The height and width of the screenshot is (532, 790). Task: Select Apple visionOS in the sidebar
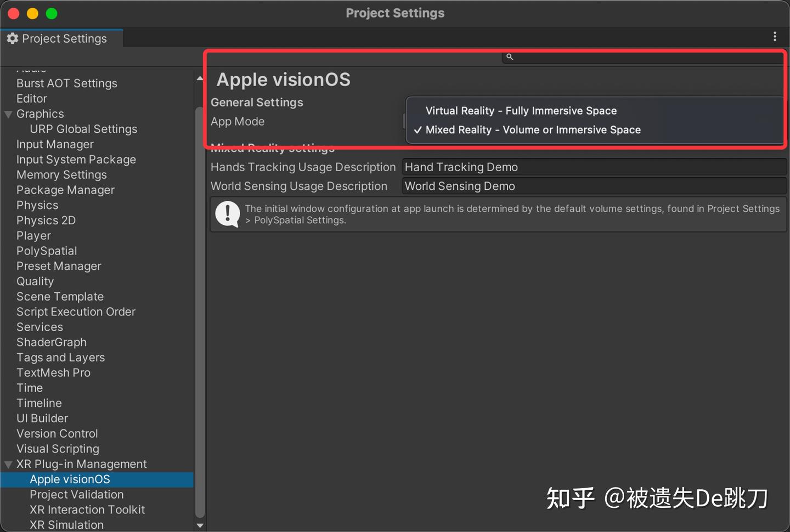[x=70, y=479]
